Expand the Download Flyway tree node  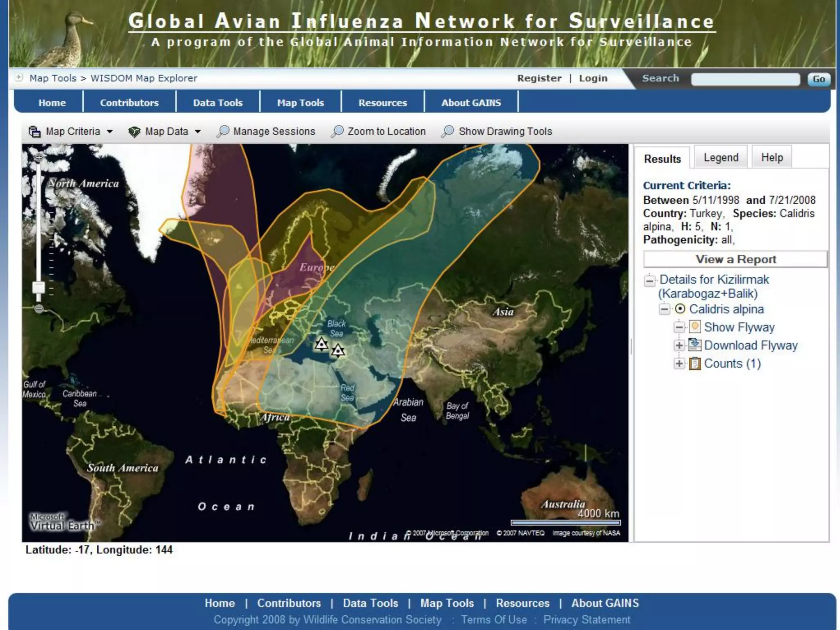[x=679, y=345]
